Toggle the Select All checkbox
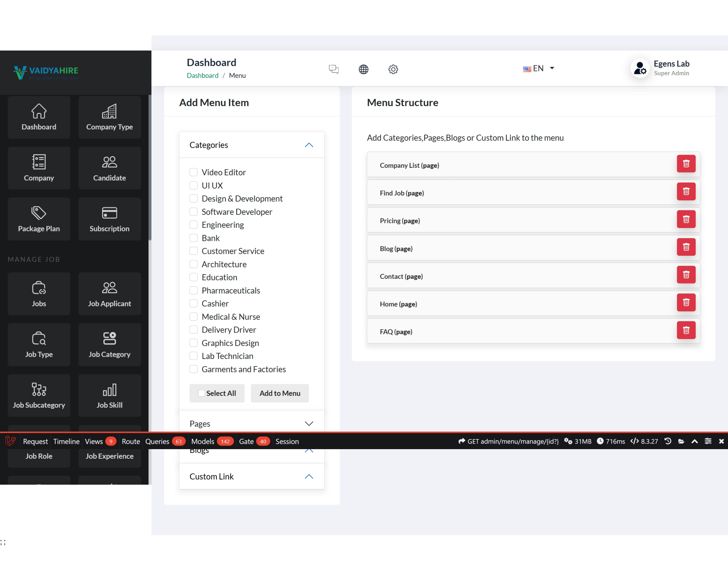The width and height of the screenshot is (728, 563). 201,393
